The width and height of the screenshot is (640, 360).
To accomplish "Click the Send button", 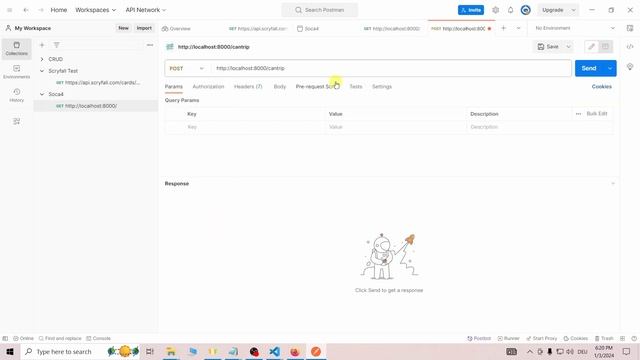I will pyautogui.click(x=589, y=68).
